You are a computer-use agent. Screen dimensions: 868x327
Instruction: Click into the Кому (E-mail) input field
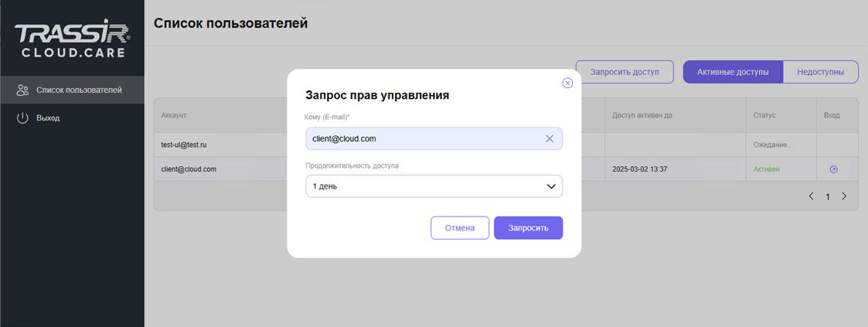(x=421, y=139)
